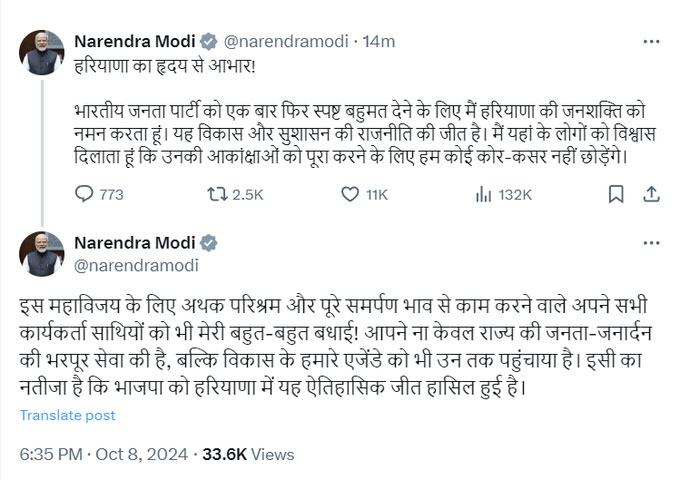The image size is (680, 480).
Task: Open first tweet's Narendra Modi profile picture
Action: 42,52
